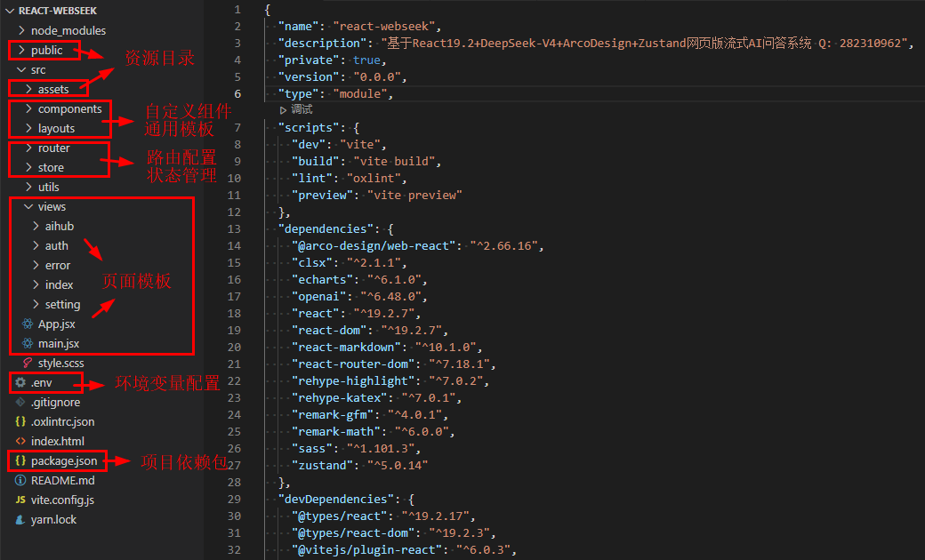The height and width of the screenshot is (560, 925).
Task: Click the Sass icon beside style.scss
Action: pos(28,363)
